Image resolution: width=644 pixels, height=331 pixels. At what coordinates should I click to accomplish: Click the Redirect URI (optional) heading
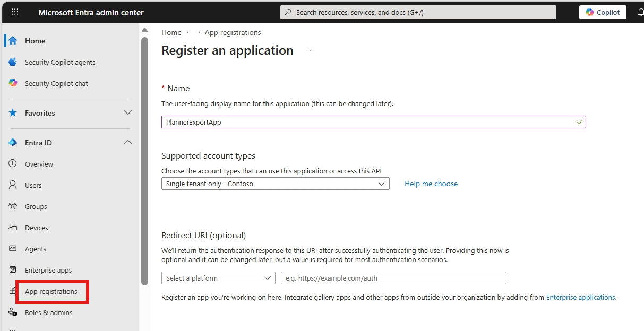tap(203, 236)
